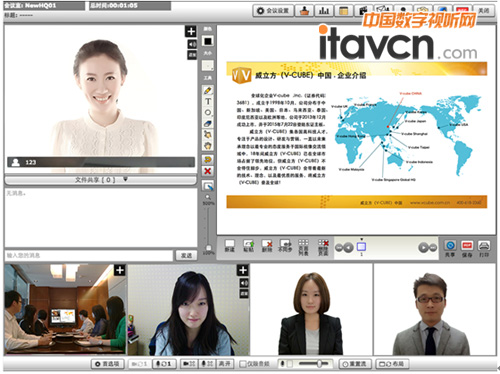Image resolution: width=500 pixels, height=374 pixels.
Task: Select the eraser tool in whiteboard toolbar
Action: (x=208, y=123)
